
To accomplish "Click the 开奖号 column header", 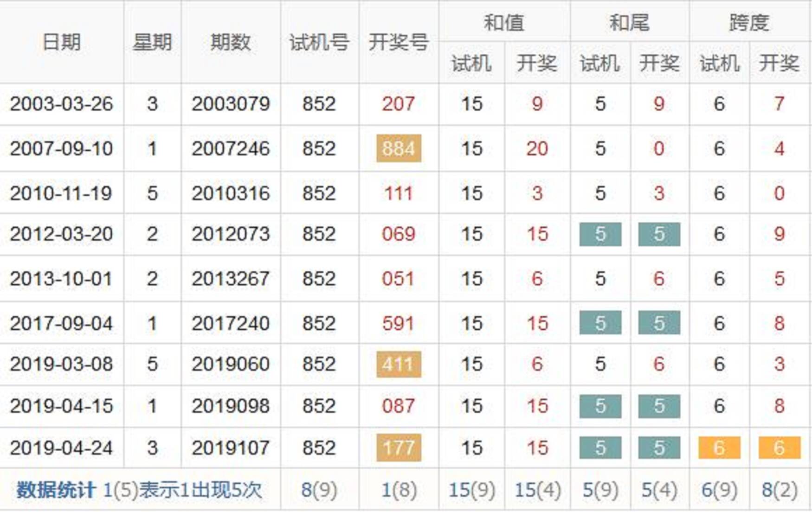I will click(398, 42).
